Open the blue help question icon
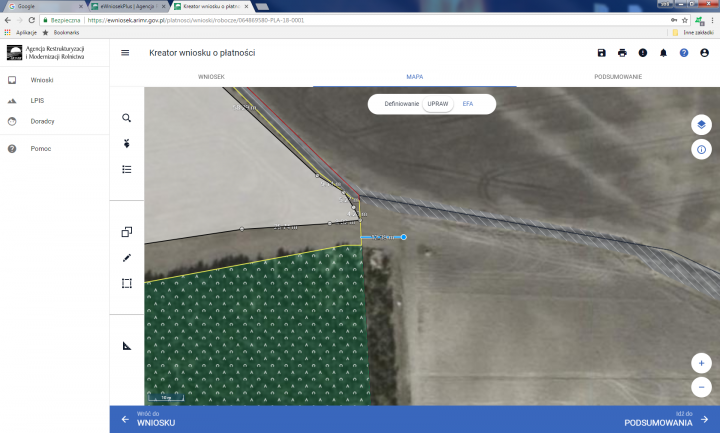Image resolution: width=720 pixels, height=433 pixels. click(x=684, y=53)
